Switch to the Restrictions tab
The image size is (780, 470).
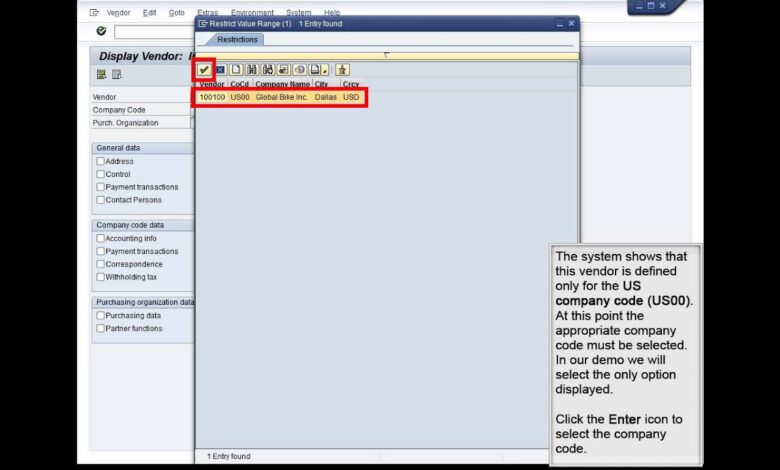(x=237, y=39)
